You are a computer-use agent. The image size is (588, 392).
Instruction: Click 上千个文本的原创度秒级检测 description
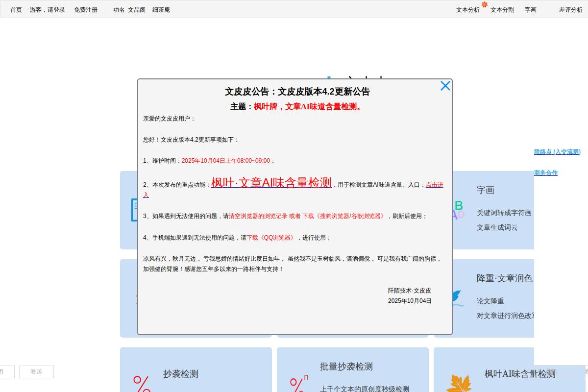tap(365, 389)
